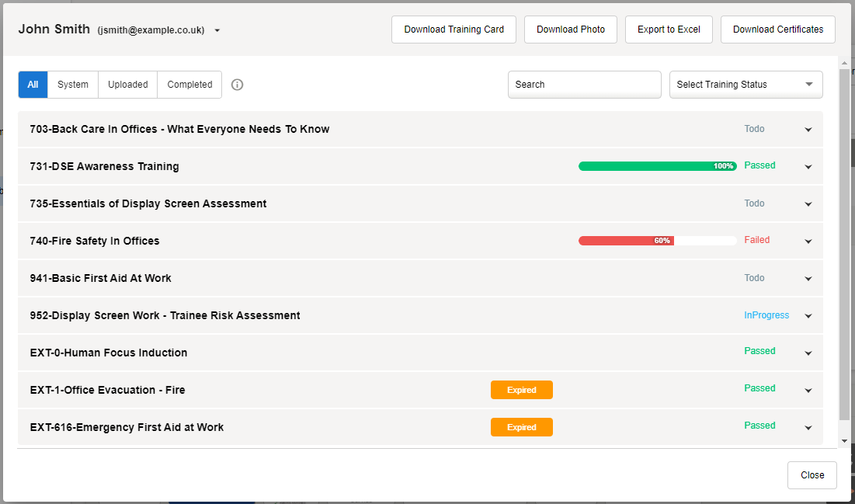
Task: Click the 60% red progress bar for Fire Safety
Action: coord(626,241)
